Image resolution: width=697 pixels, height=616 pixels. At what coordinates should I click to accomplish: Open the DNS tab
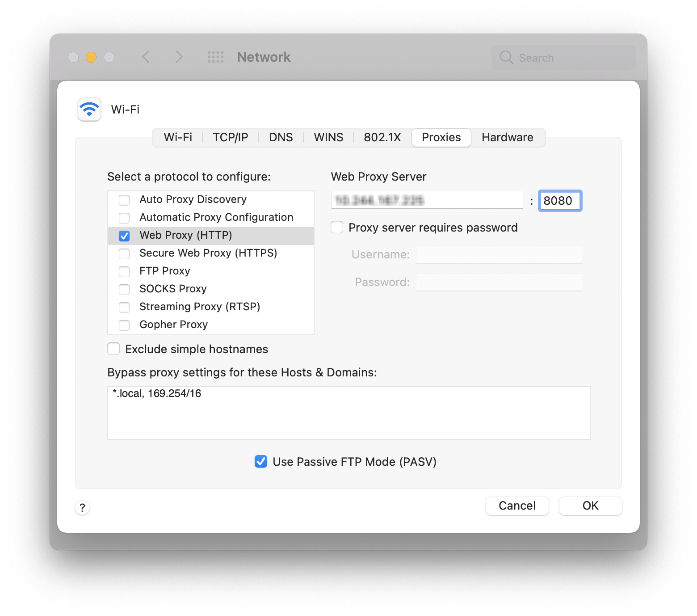[x=281, y=137]
